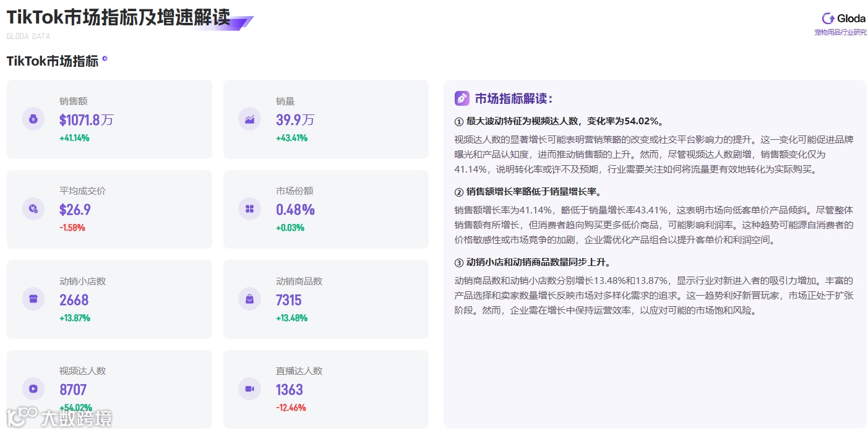The image size is (868, 433).
Task: Click the 7315 active products value
Action: 289,300
